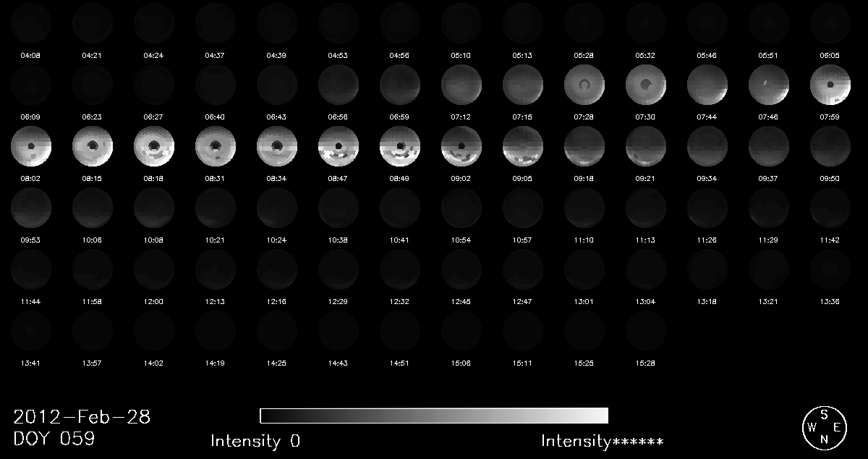
Task: Click the 04:21 timestamp
Action: tap(93, 55)
